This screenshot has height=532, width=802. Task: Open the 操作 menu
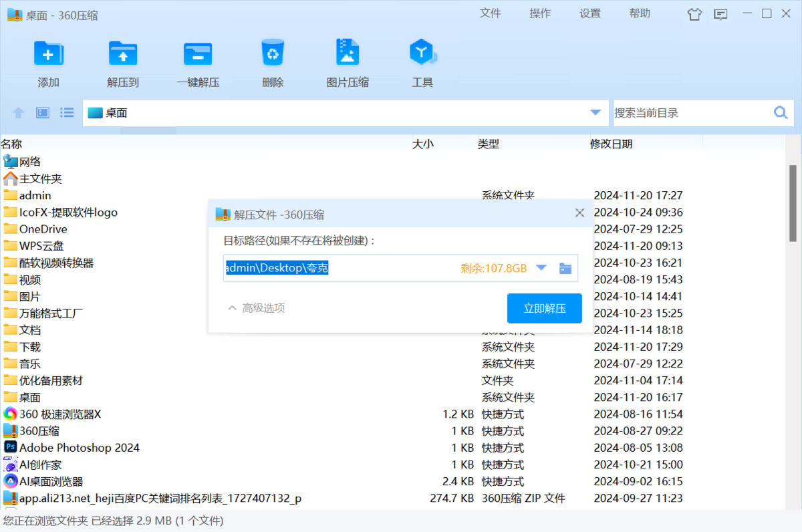coord(540,13)
